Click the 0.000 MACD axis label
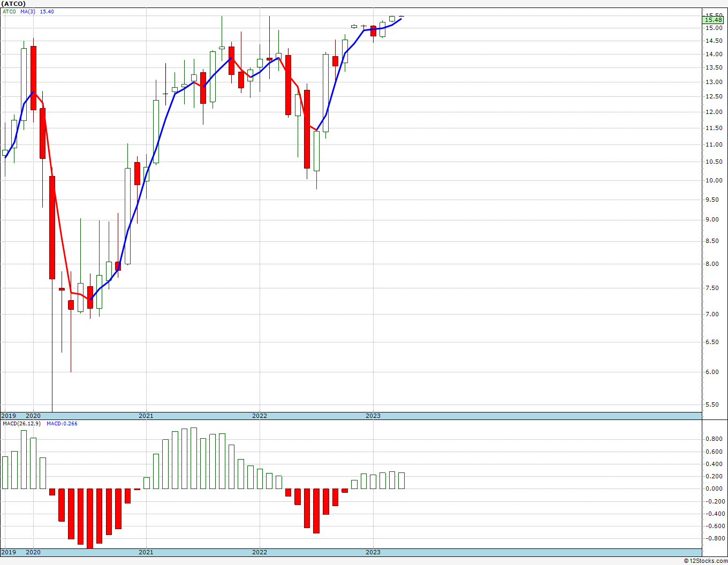 click(x=715, y=488)
